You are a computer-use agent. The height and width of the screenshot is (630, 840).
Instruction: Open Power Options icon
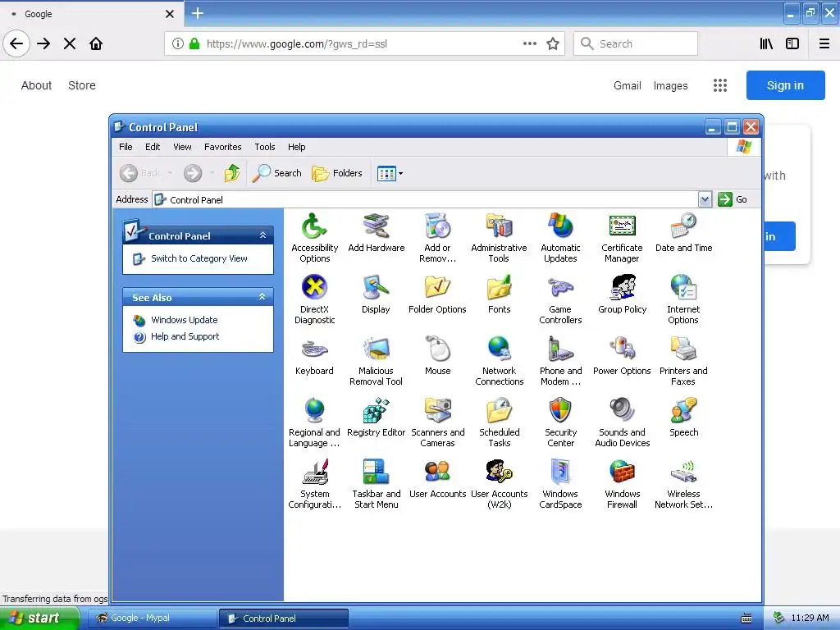[x=622, y=356]
